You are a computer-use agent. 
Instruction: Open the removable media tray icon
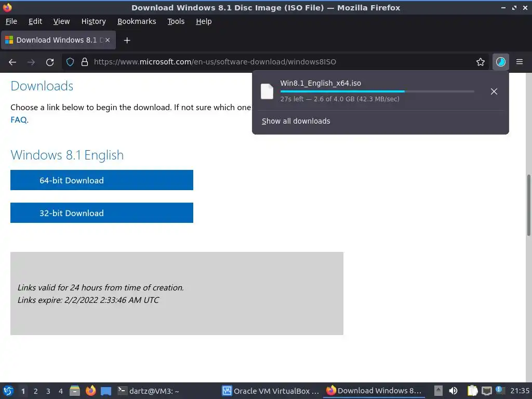point(438,391)
